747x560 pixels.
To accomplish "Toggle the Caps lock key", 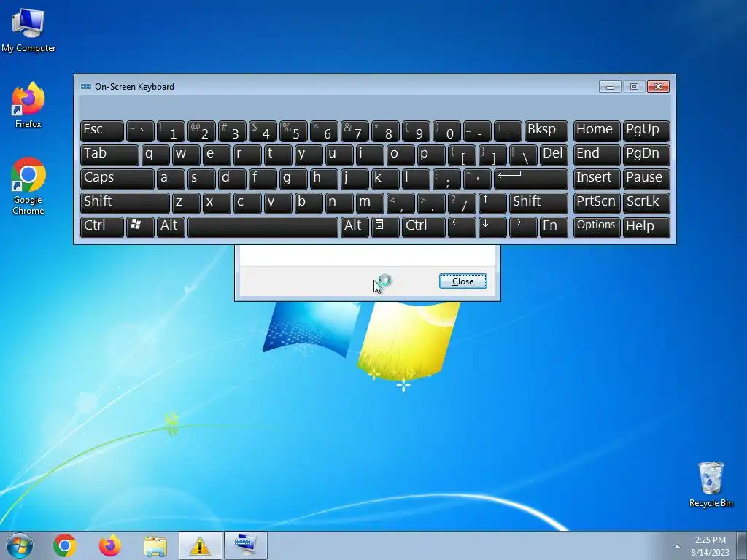I will pos(117,179).
